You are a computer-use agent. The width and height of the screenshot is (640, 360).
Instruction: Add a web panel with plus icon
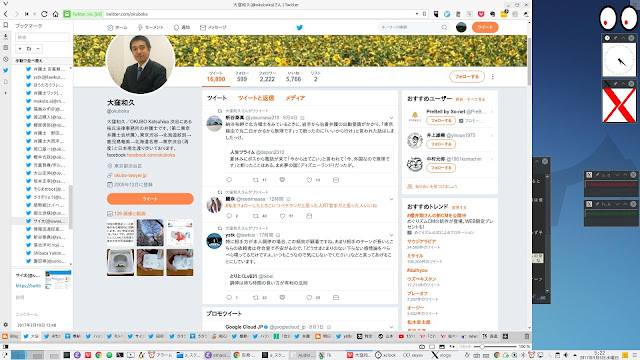(x=5, y=93)
